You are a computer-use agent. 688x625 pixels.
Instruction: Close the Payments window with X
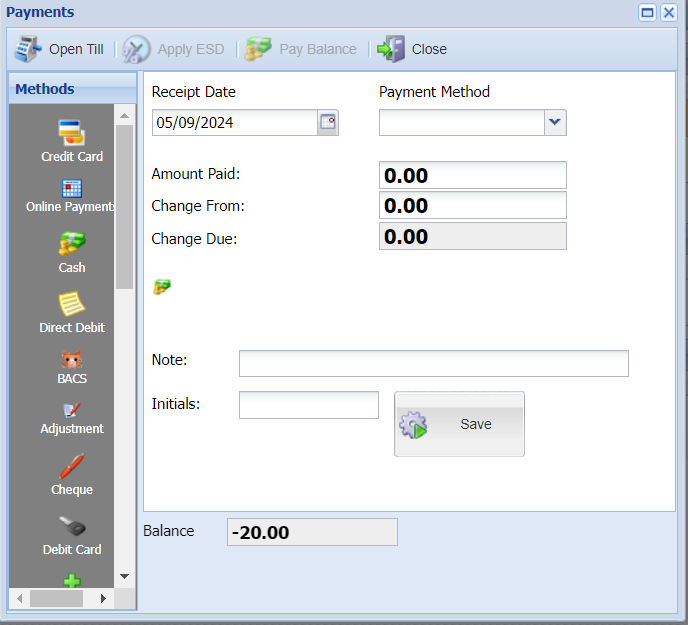tap(669, 12)
